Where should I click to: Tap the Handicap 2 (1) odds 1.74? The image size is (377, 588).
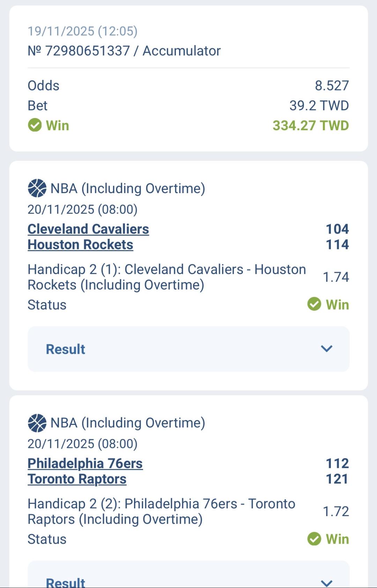(336, 277)
